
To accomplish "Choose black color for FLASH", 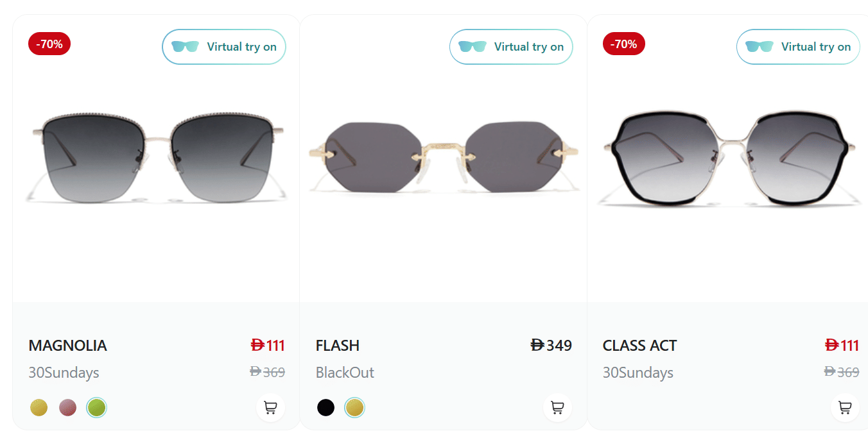I will pyautogui.click(x=325, y=407).
